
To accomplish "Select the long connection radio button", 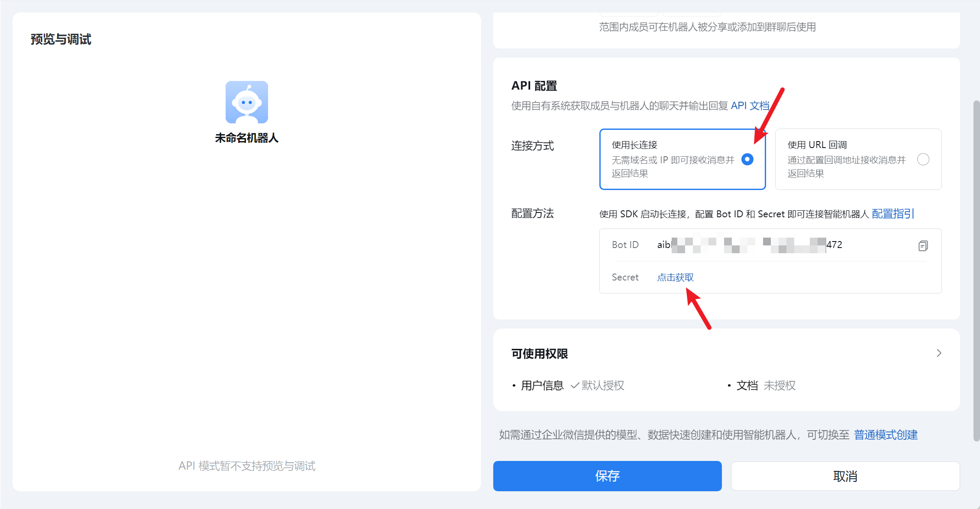I will (747, 159).
